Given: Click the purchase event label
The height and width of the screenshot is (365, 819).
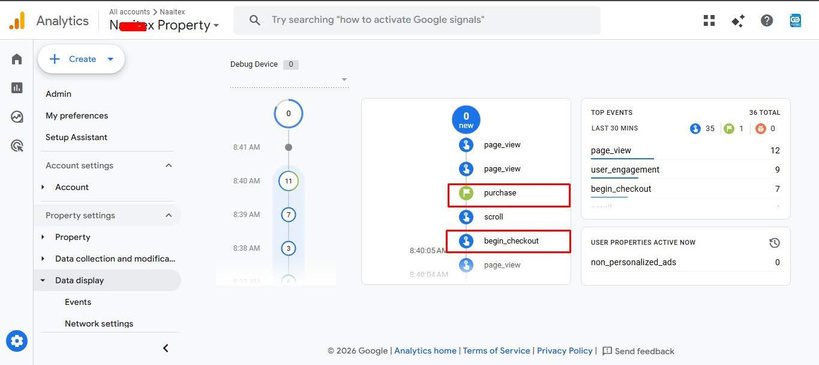Looking at the screenshot, I should point(500,193).
